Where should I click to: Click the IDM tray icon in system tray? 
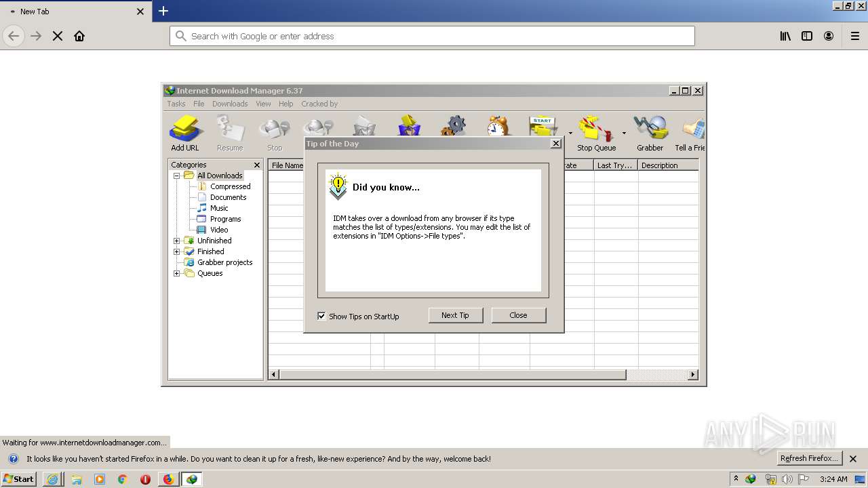click(x=751, y=479)
